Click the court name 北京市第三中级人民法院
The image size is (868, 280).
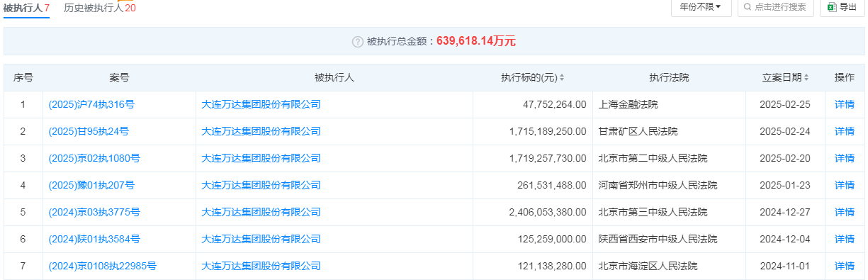(653, 212)
